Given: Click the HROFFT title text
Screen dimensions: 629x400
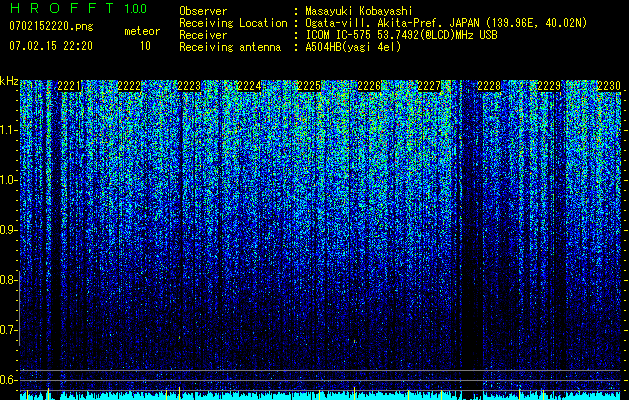Looking at the screenshot, I should tap(62, 8).
